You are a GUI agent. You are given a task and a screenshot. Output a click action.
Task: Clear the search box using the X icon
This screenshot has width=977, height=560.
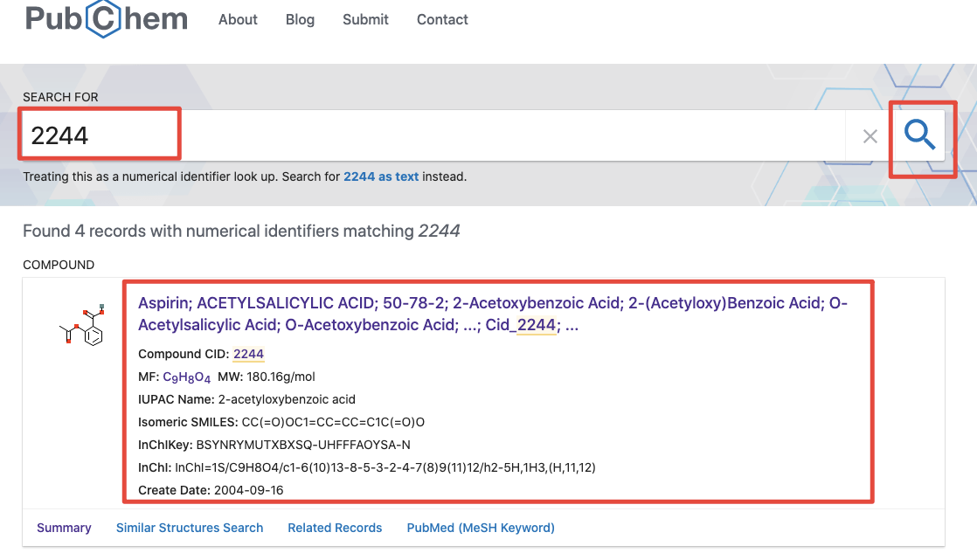point(870,136)
